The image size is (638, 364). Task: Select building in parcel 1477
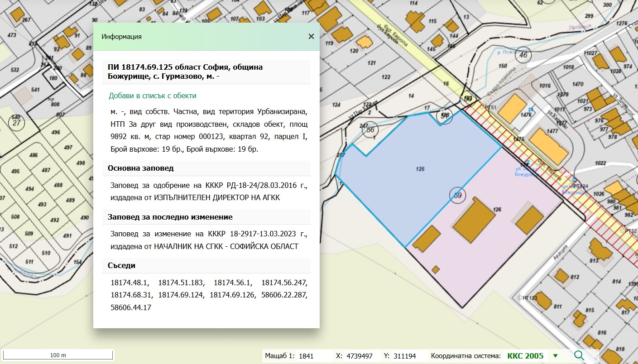click(548, 146)
